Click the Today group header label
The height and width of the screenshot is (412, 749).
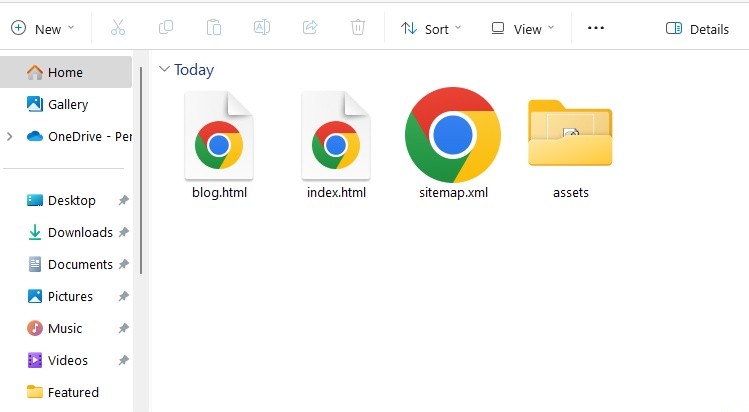point(194,70)
